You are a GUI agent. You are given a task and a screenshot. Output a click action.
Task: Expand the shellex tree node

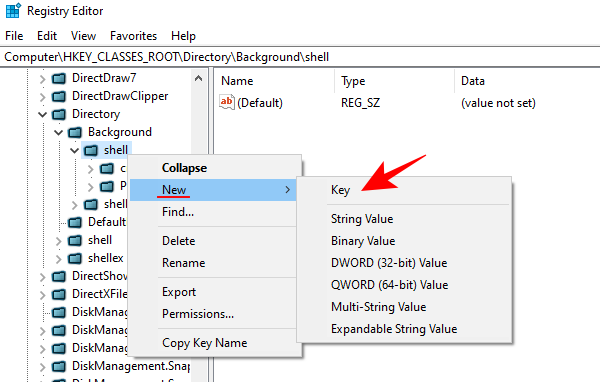58,259
